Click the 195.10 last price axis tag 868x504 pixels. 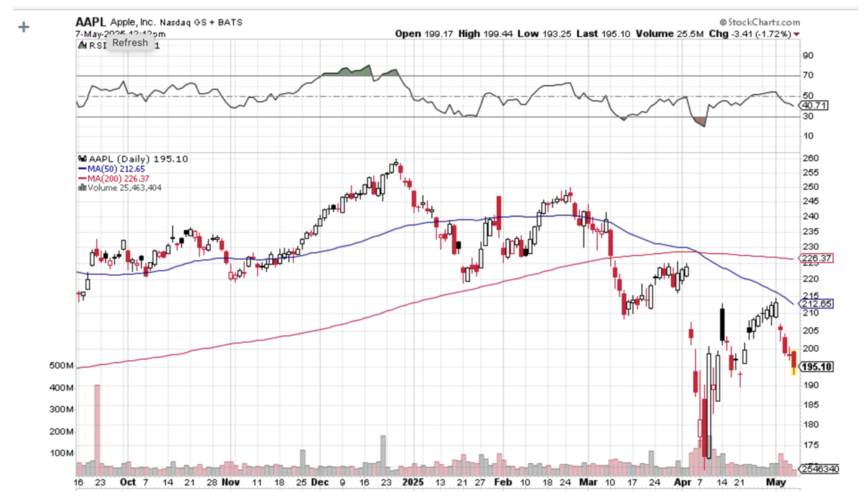click(816, 367)
